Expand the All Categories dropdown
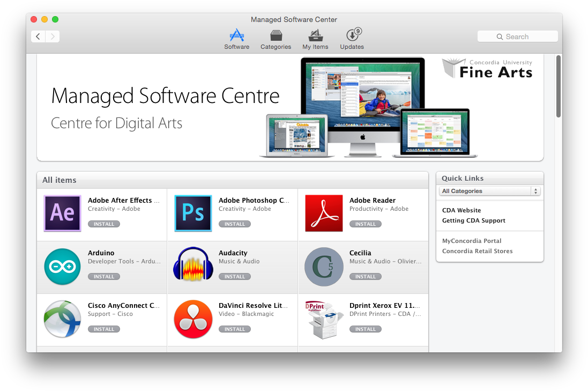The image size is (588, 391). coord(490,191)
